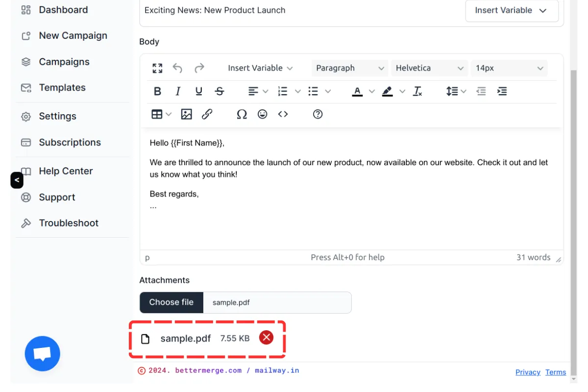This screenshot has width=588, height=392.
Task: Open the Insert Variable dropdown
Action: click(260, 68)
